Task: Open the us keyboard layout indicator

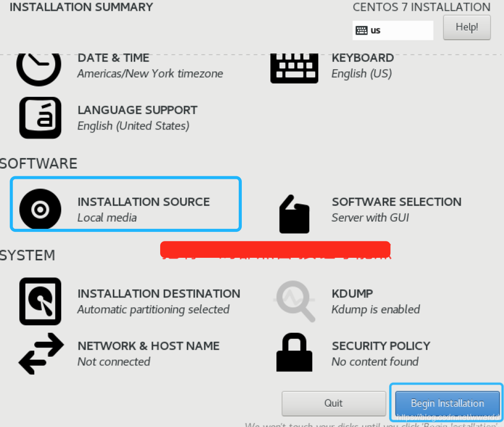Action: click(393, 31)
